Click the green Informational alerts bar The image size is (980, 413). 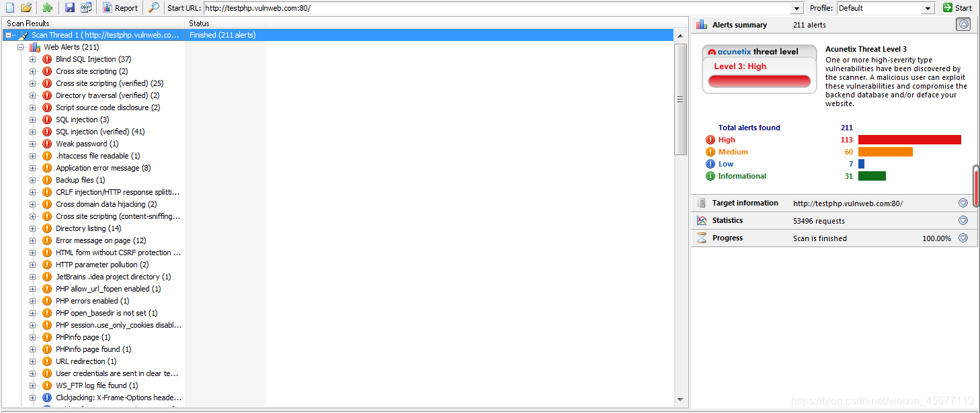(872, 176)
